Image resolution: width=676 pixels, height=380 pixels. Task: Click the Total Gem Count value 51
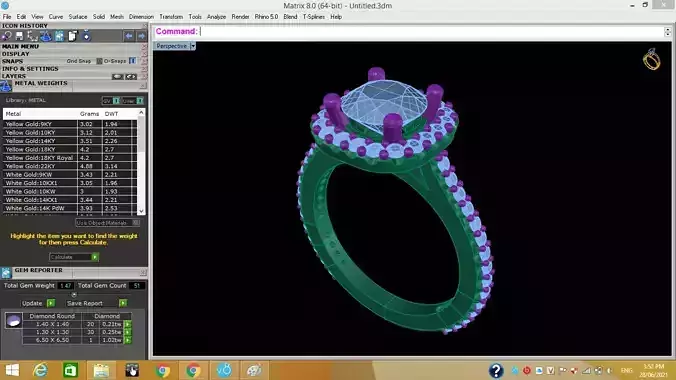click(x=137, y=286)
